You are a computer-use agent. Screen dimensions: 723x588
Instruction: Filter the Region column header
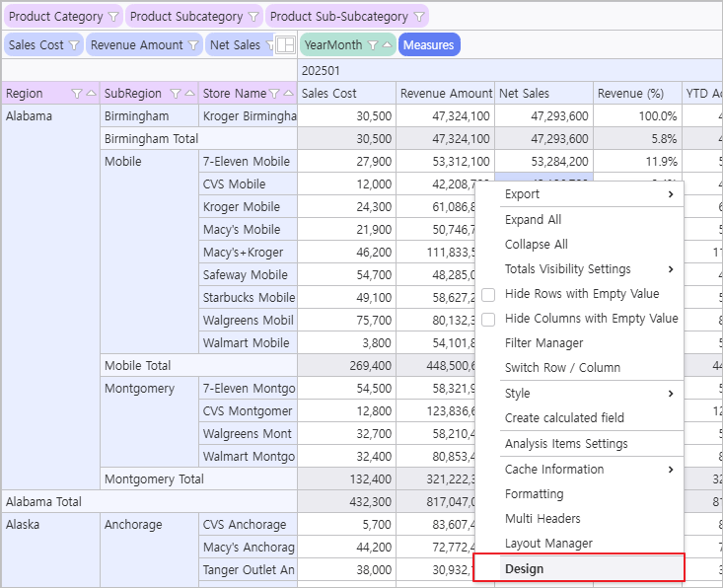point(77,94)
